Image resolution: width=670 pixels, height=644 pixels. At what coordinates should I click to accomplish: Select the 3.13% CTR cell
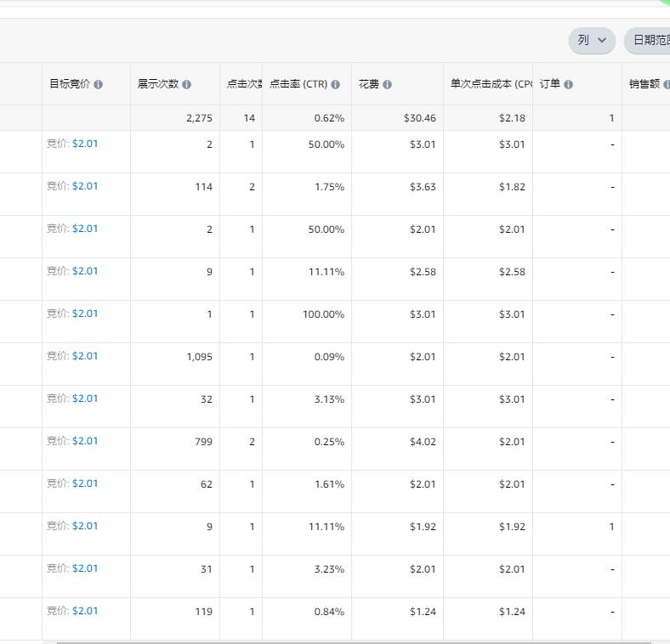click(329, 399)
